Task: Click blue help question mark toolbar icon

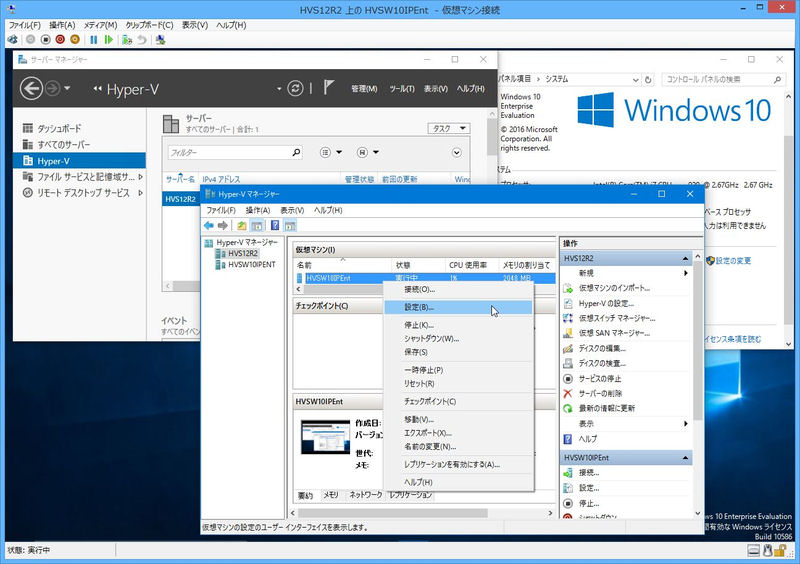Action: [275, 225]
